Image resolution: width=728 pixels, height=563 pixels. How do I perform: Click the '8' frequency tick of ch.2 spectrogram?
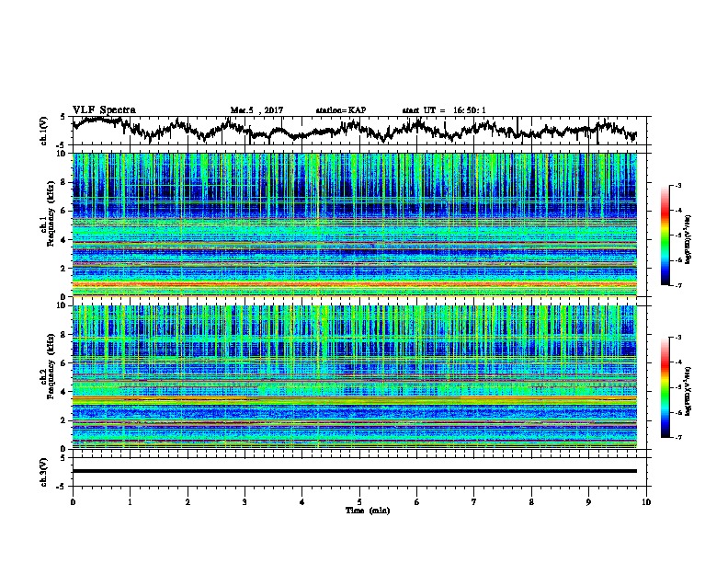pos(65,335)
